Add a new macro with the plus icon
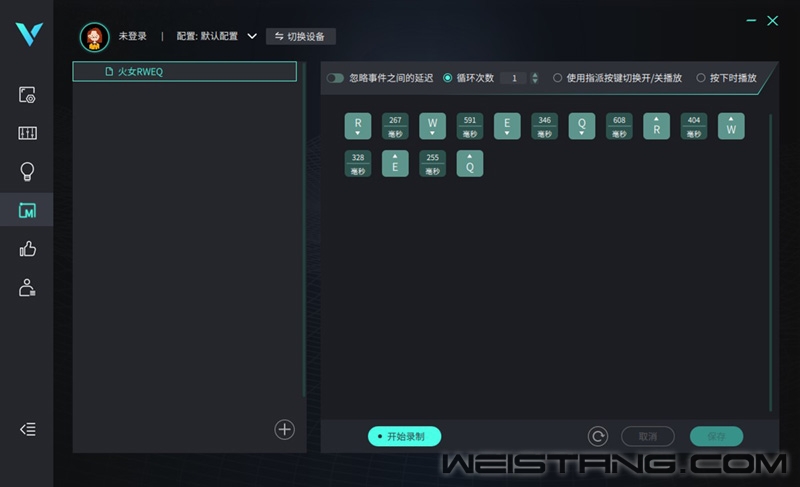Image resolution: width=800 pixels, height=487 pixels. coord(285,429)
